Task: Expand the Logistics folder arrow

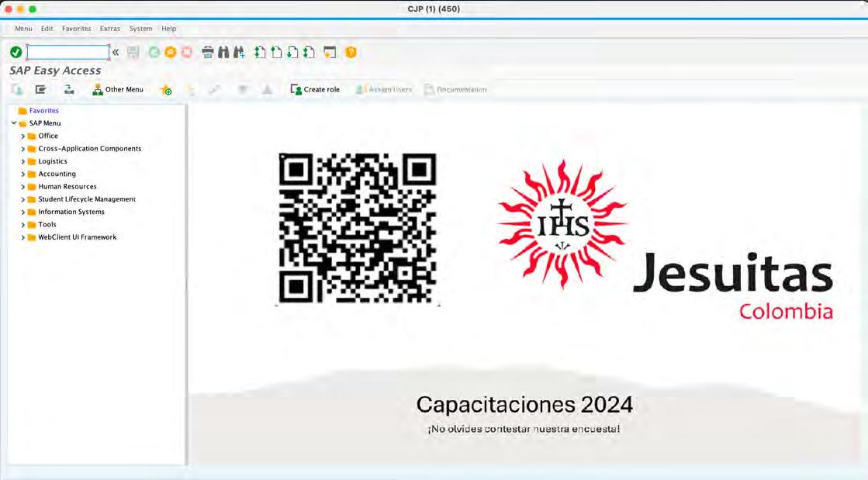Action: pos(22,161)
